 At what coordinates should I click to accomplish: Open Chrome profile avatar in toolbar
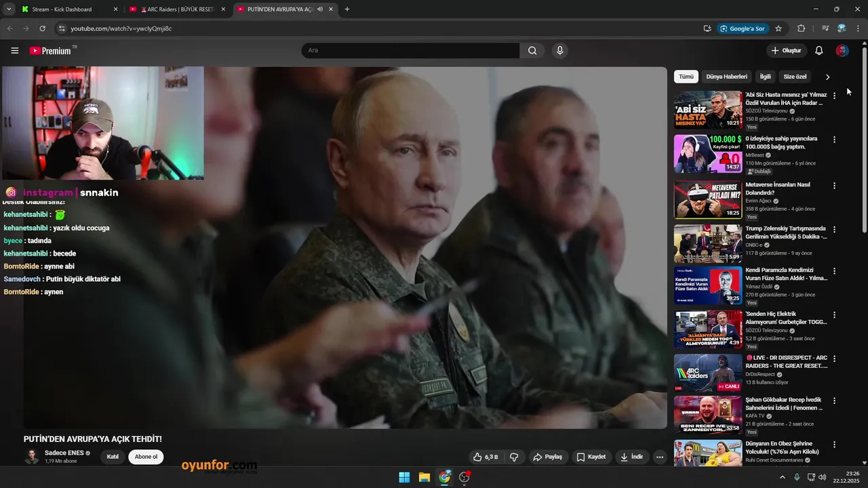click(842, 28)
